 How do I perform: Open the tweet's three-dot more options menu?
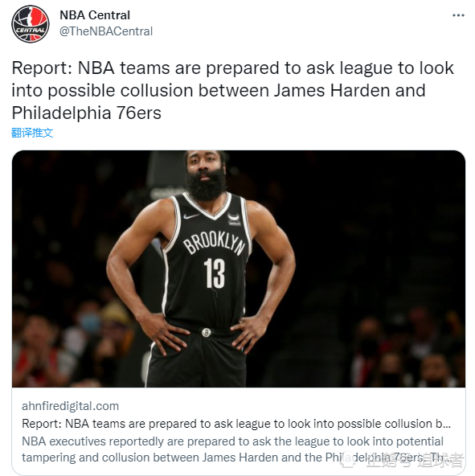click(x=458, y=15)
